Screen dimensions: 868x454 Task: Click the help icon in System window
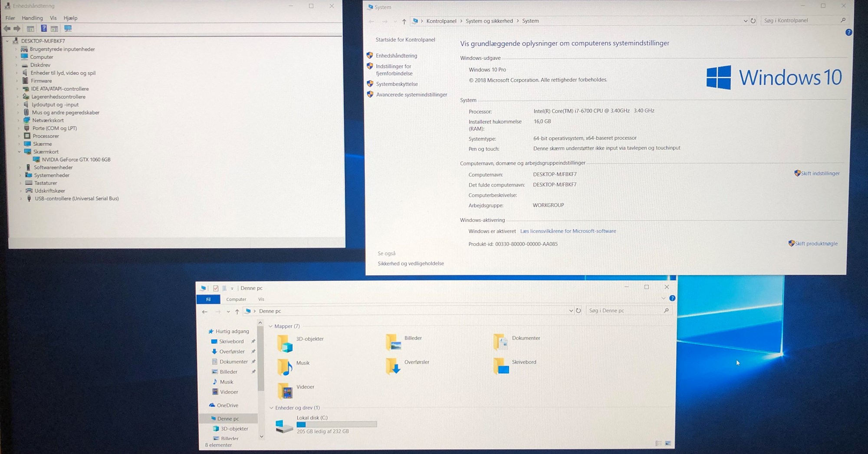[x=849, y=33]
